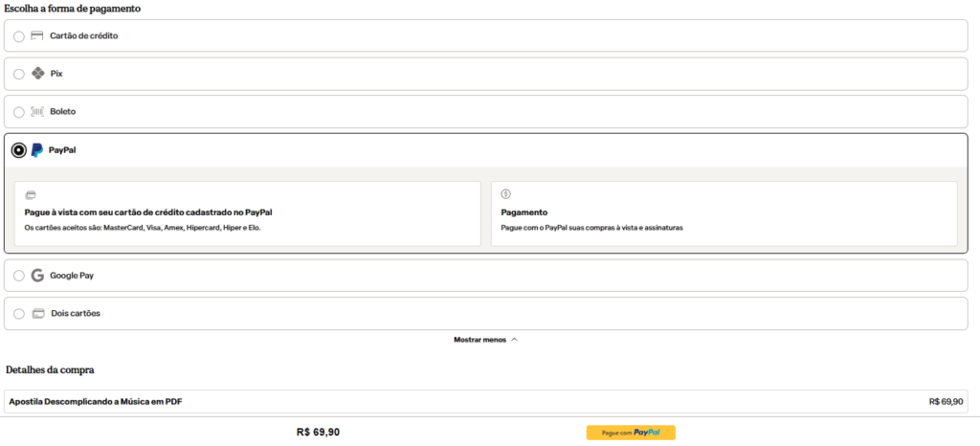Select the Cartão de crédito radio button
The height and width of the screenshot is (446, 980).
click(19, 36)
